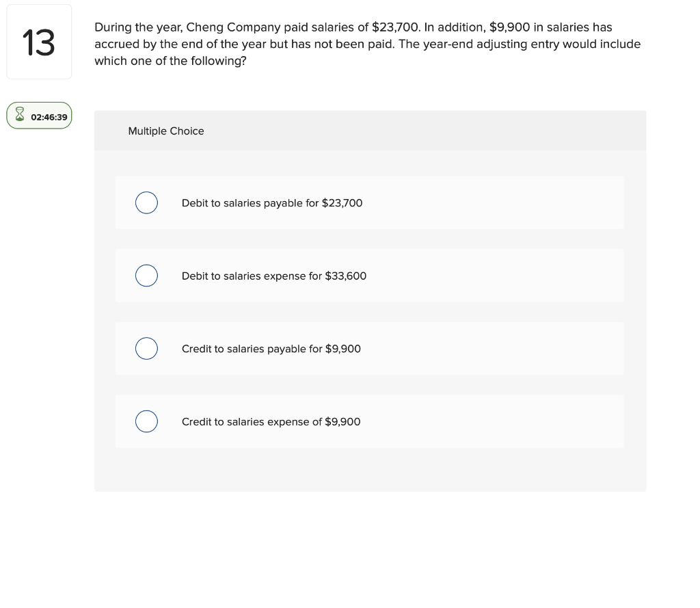This screenshot has width=700, height=608.
Task: Click 'Cheng Company' in the question text
Action: pos(227,27)
